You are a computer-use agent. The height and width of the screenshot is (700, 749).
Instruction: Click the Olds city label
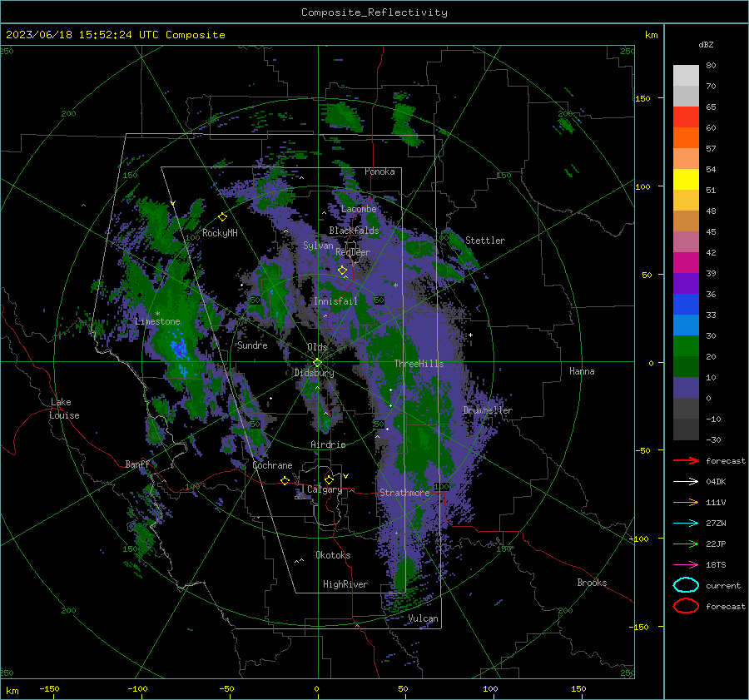[317, 347]
